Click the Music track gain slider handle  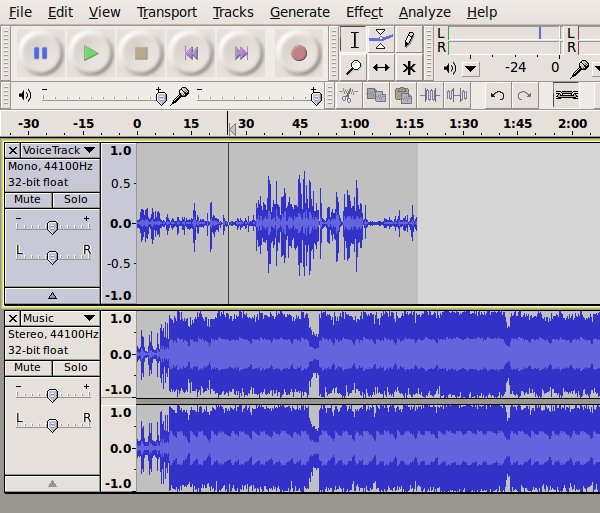(x=52, y=395)
